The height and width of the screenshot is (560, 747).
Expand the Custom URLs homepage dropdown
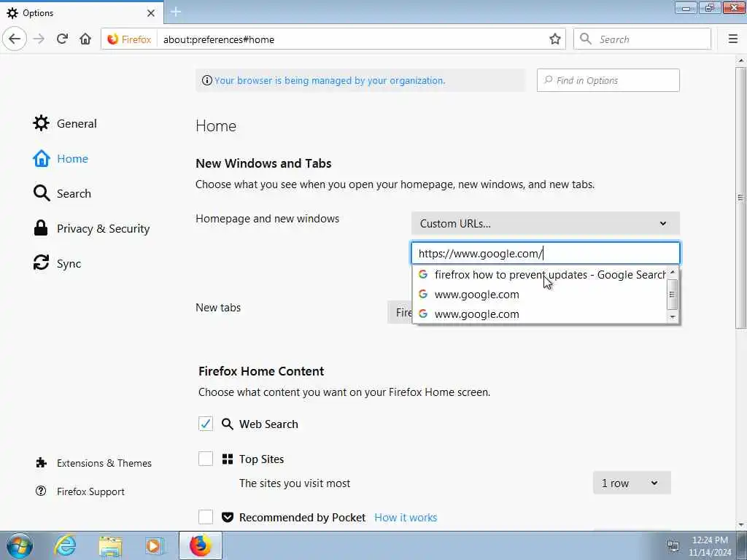pos(546,223)
